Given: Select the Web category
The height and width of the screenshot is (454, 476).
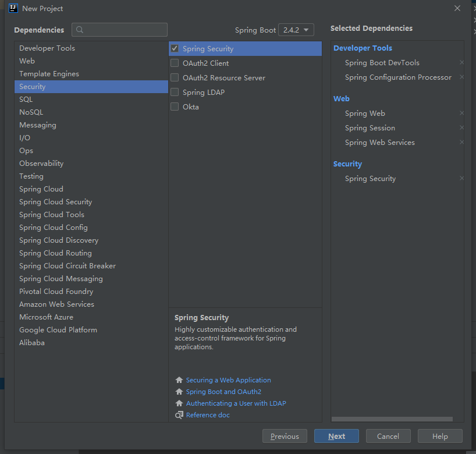Looking at the screenshot, I should click(91, 61).
